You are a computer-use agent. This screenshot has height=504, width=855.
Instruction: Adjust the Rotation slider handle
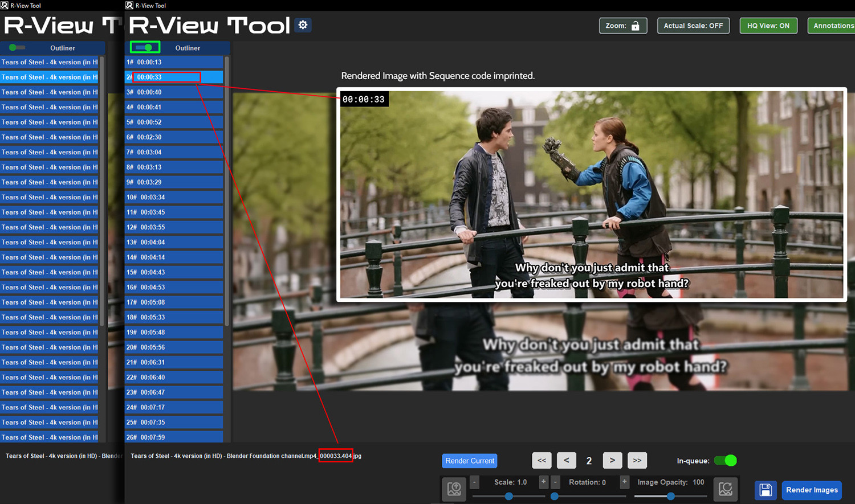pos(555,496)
